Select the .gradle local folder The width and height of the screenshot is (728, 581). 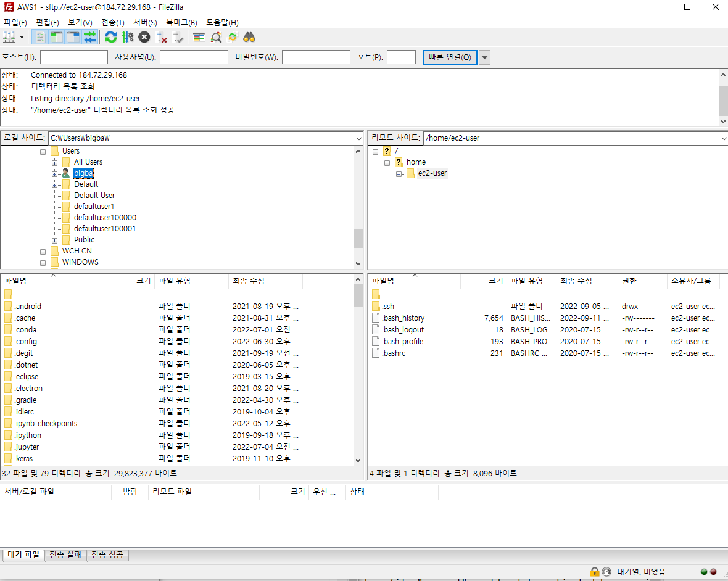coord(25,400)
